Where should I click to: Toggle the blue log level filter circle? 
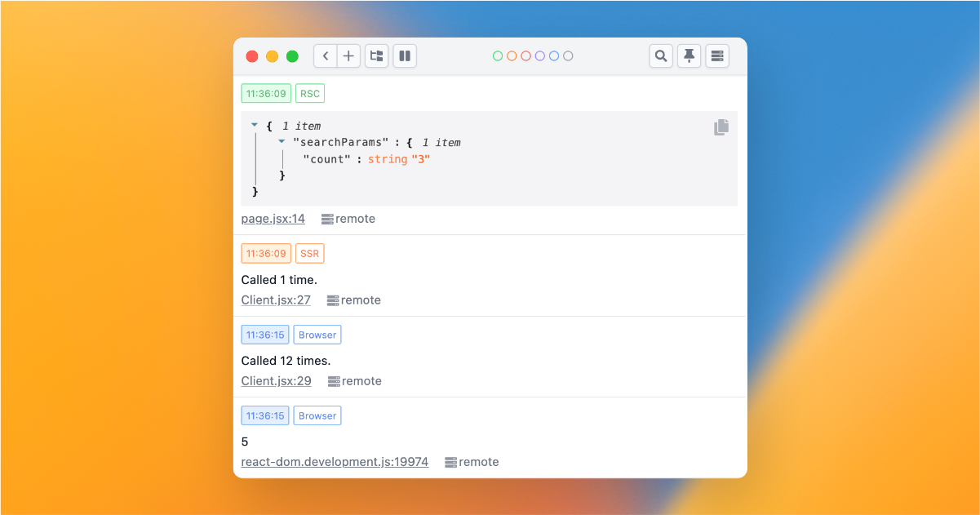553,55
